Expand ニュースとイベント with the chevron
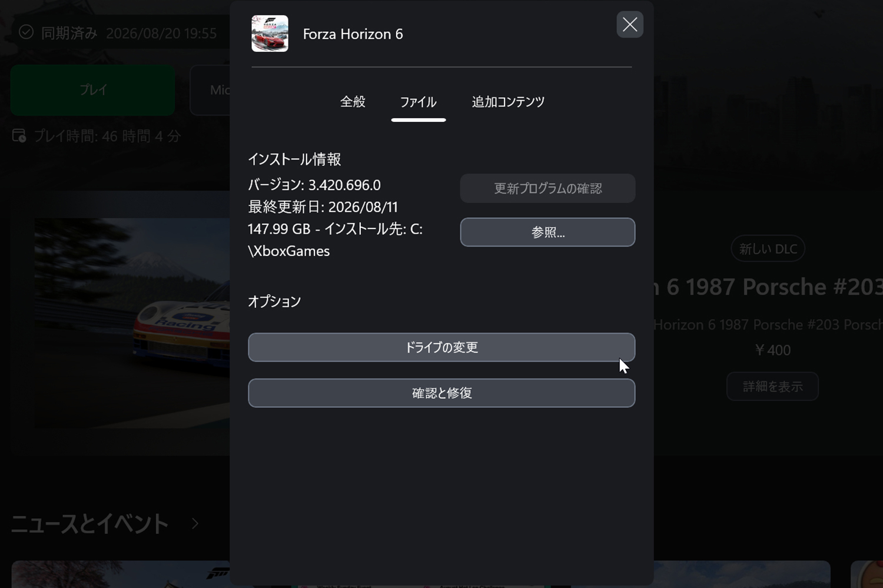Screen dimensions: 883x588 195,523
